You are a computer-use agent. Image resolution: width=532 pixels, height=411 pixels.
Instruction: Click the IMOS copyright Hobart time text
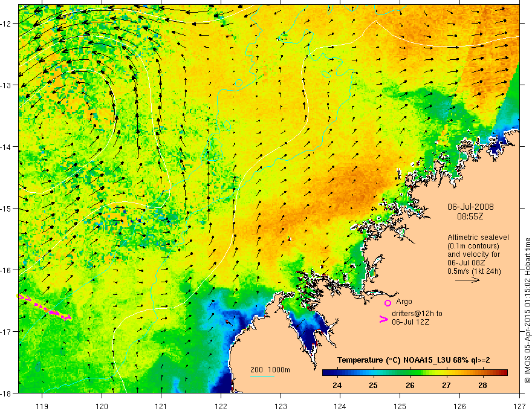[527, 311]
